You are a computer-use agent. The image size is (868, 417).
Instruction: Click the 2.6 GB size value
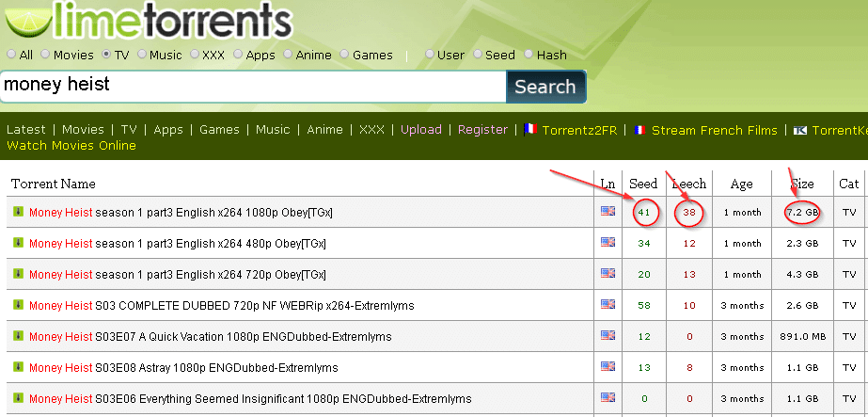[802, 306]
